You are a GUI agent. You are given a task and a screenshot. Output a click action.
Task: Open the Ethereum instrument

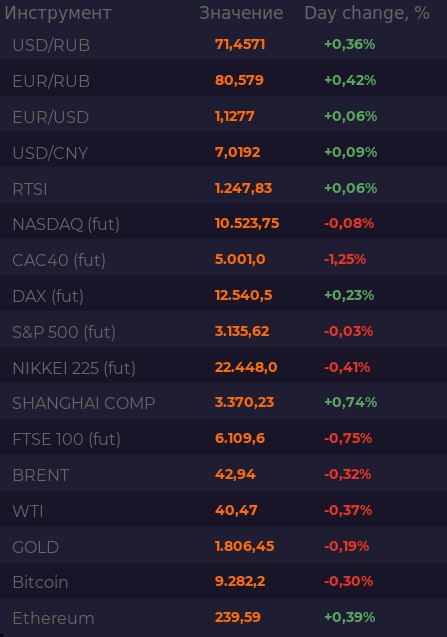tap(224, 618)
